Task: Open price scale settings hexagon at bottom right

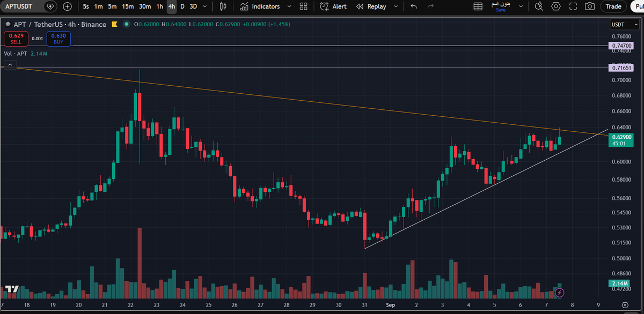Action: 625,304
